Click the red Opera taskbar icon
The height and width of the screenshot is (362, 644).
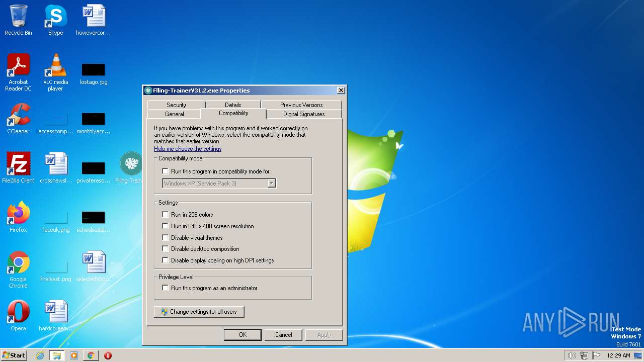click(x=108, y=355)
